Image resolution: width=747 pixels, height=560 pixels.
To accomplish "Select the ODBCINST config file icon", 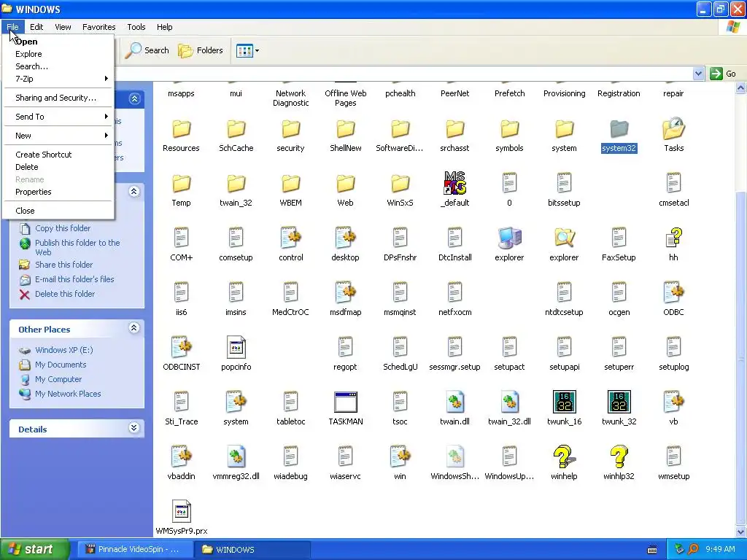I will 181,347.
